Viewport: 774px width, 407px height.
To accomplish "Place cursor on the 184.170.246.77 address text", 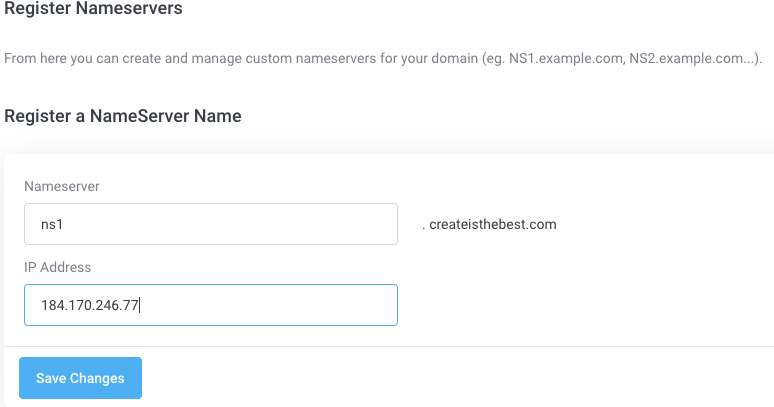I will tap(90, 305).
